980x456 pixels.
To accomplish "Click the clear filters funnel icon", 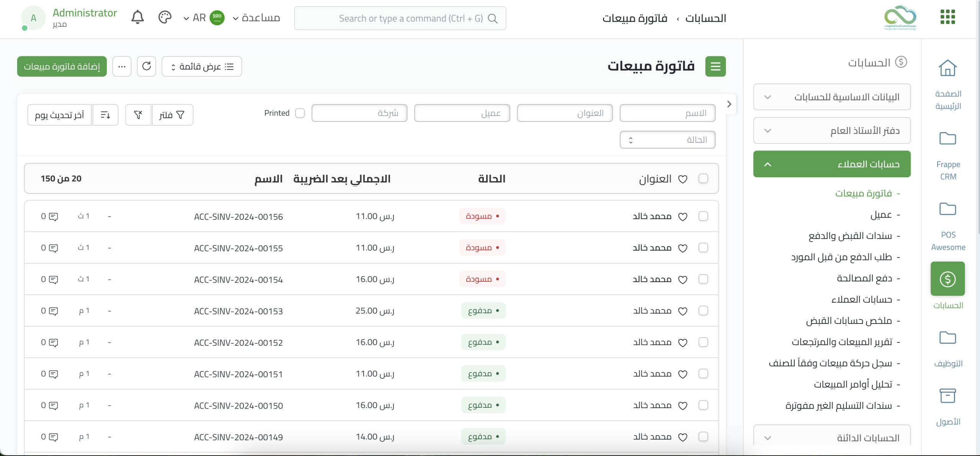I will 138,114.
